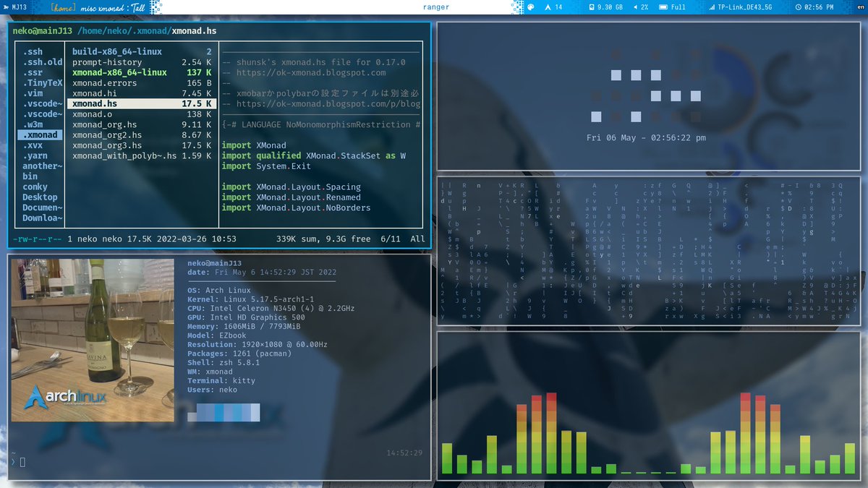Viewport: 868px width, 488px height.
Task: Click the Arch Linux logo on the photo
Action: 65,398
